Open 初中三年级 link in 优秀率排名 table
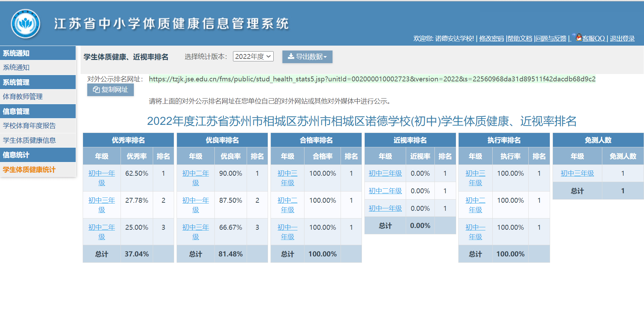644x309 pixels. (x=102, y=205)
